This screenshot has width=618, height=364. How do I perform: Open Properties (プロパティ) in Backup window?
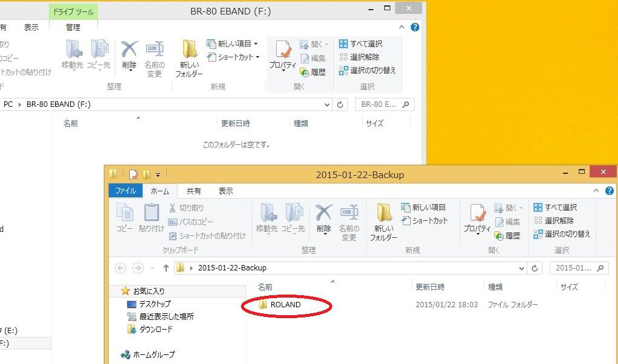coord(477,219)
